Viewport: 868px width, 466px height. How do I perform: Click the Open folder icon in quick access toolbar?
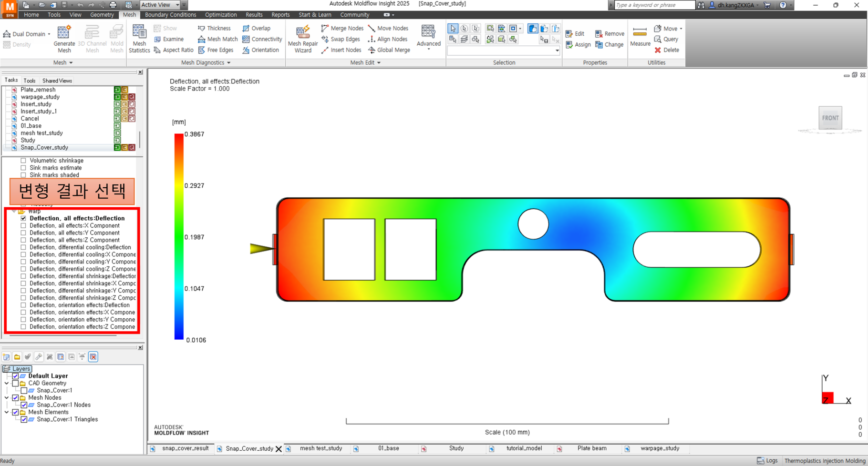pos(42,5)
